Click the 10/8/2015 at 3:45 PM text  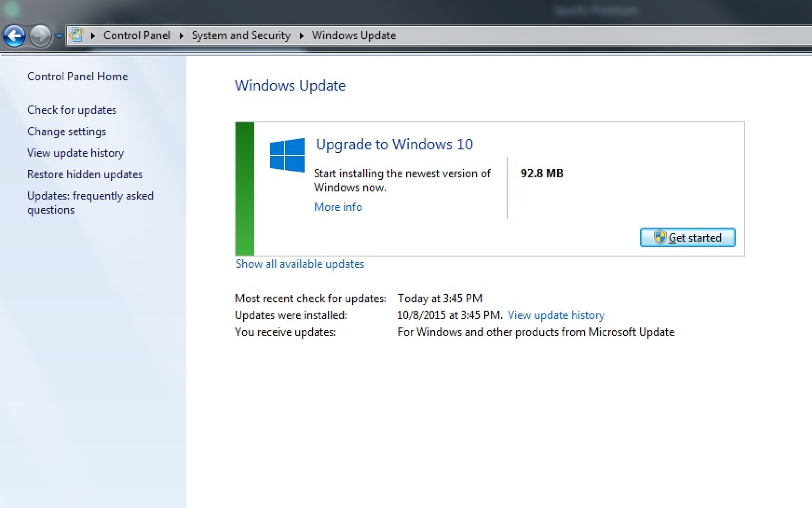pos(449,315)
